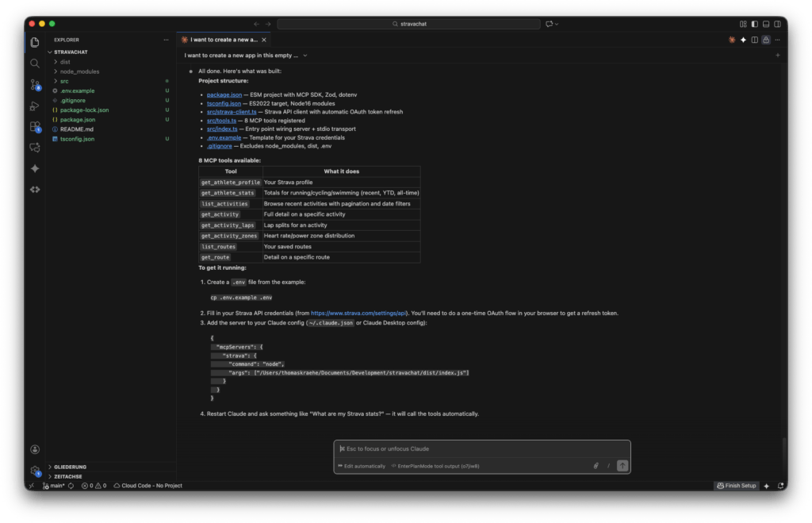The image size is (812, 523).
Task: Open the Run and Debug view
Action: point(35,106)
